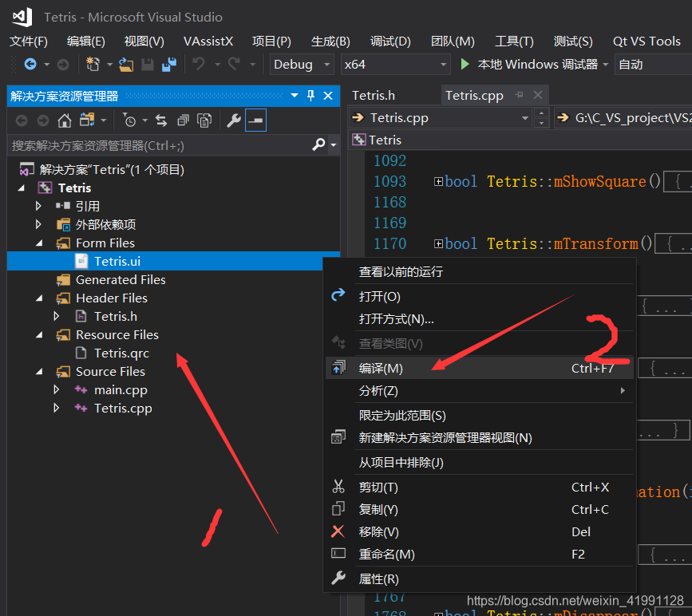Click the Solution Explorer Home icon
This screenshot has width=692, height=616.
click(65, 120)
